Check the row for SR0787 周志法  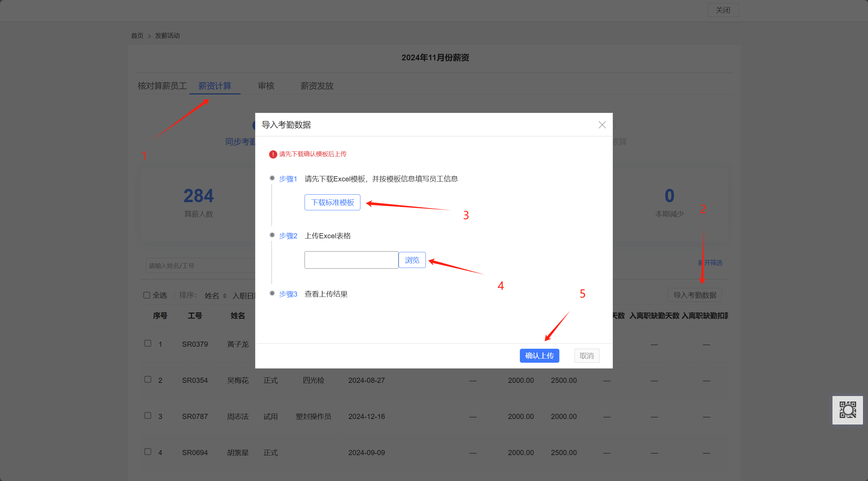click(148, 416)
